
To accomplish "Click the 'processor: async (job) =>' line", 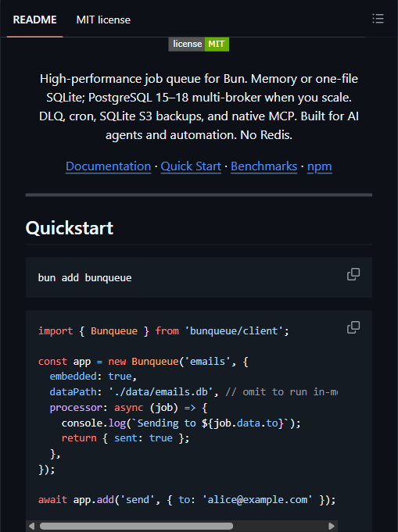I will click(x=128, y=408).
